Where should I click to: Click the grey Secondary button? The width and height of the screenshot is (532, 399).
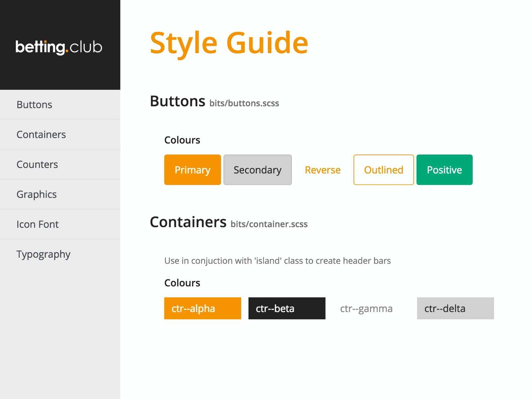pyautogui.click(x=257, y=170)
